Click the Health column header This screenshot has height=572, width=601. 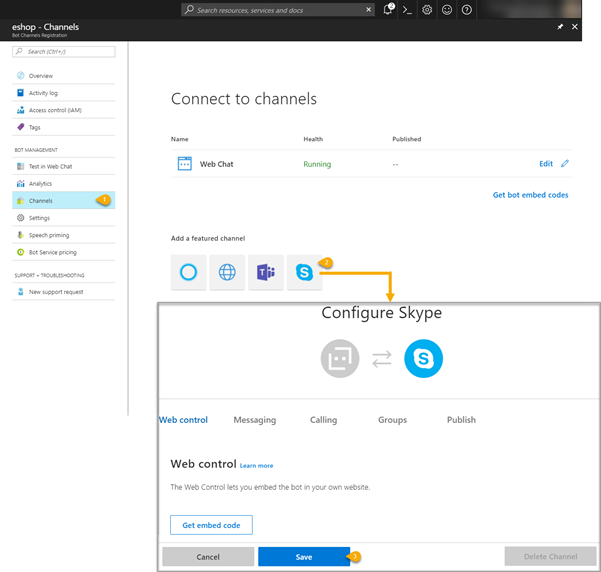tap(313, 139)
